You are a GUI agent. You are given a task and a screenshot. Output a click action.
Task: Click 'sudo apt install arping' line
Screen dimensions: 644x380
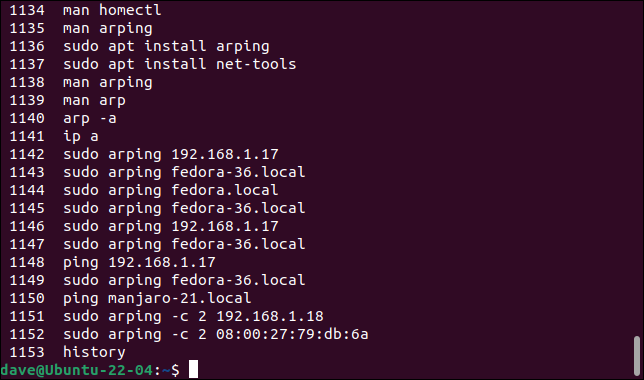pos(166,46)
